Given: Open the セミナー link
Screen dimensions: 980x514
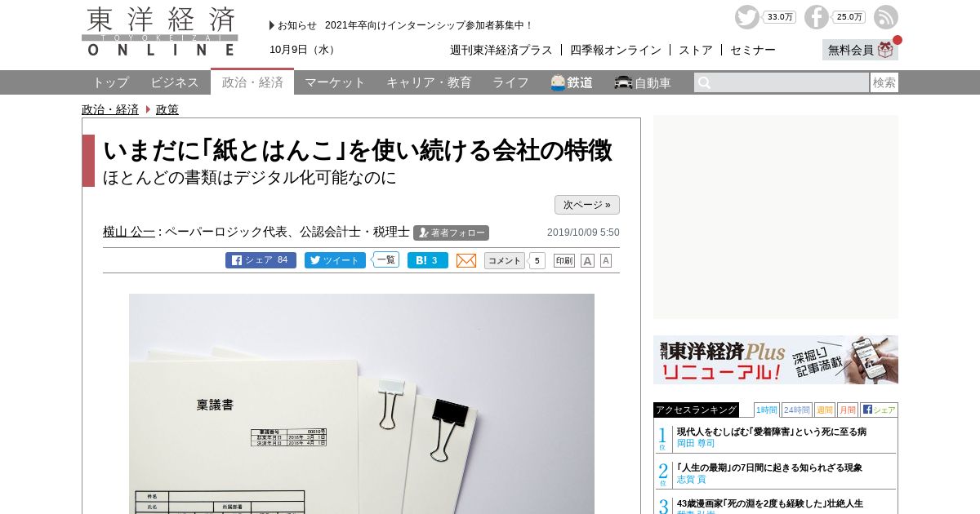Looking at the screenshot, I should 753,50.
